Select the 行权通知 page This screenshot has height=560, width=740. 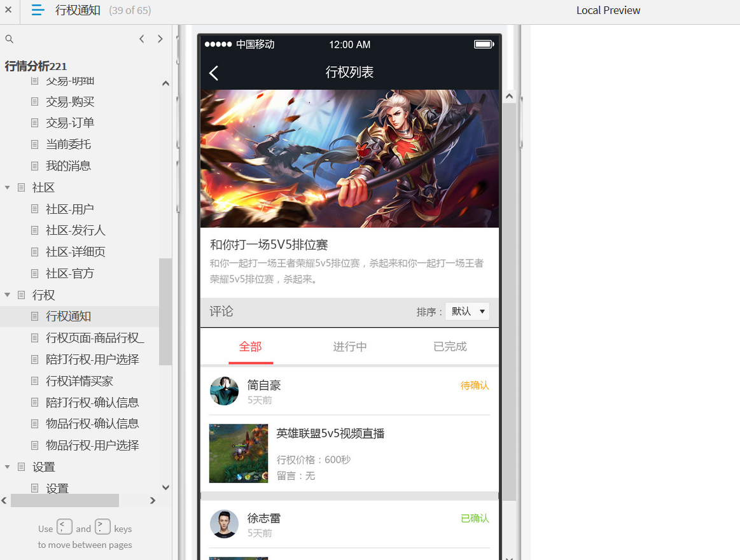pos(69,316)
